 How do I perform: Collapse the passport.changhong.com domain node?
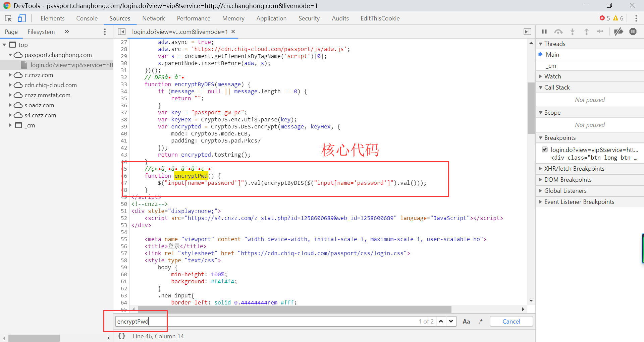tap(10, 55)
